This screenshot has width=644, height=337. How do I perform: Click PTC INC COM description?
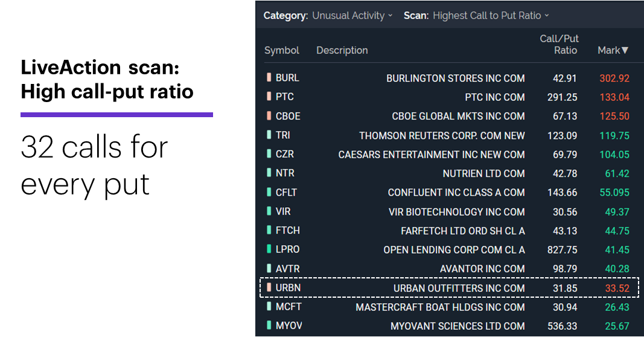[495, 97]
